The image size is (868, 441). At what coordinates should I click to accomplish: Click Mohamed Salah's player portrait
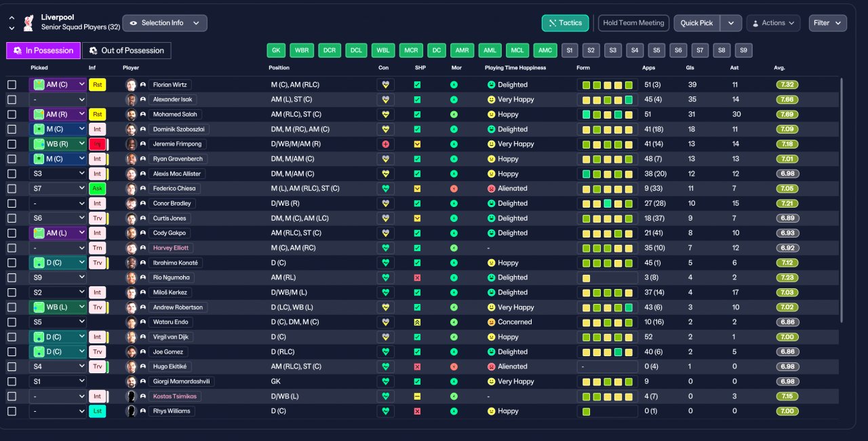pyautogui.click(x=131, y=115)
